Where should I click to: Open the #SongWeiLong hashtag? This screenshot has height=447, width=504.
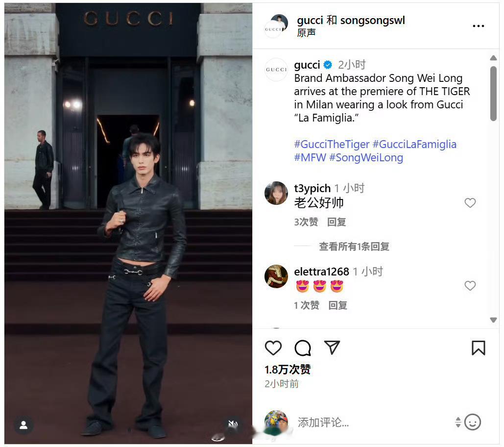coord(366,157)
